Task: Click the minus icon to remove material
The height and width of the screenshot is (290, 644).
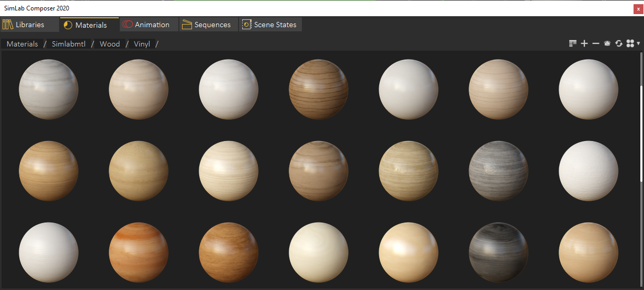Action: tap(596, 44)
